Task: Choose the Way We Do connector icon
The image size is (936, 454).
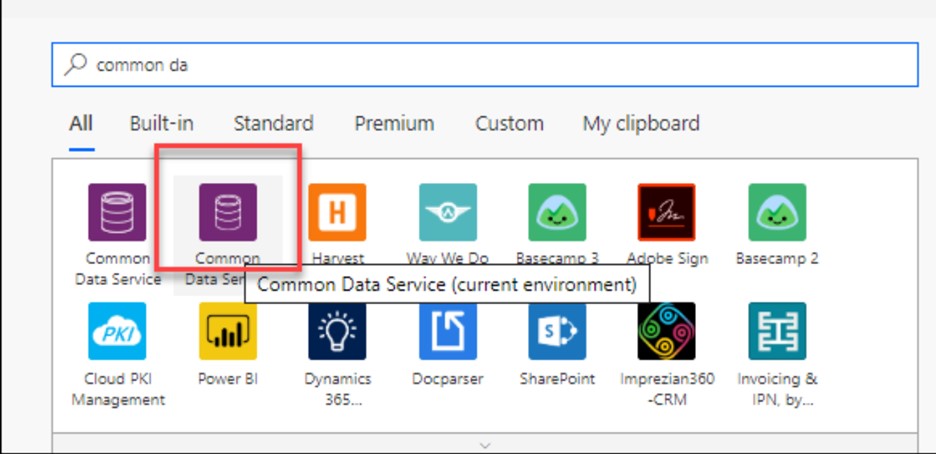Action: click(448, 212)
